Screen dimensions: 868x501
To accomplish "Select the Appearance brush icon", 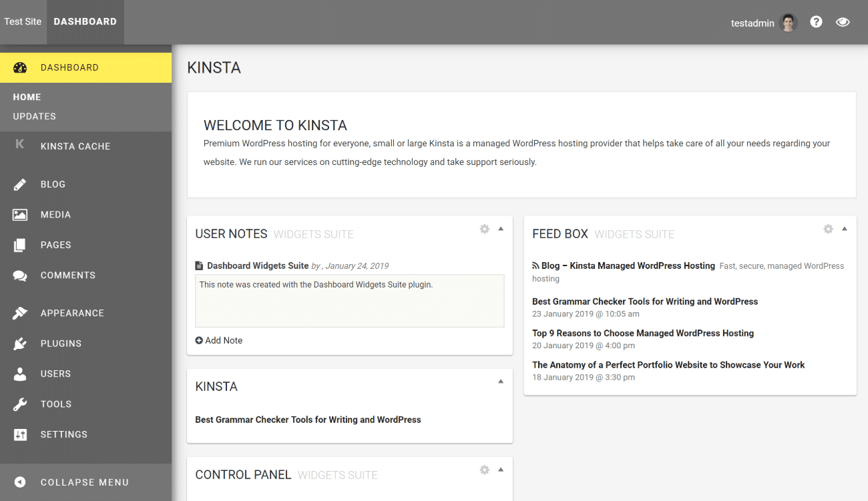I will (x=19, y=312).
